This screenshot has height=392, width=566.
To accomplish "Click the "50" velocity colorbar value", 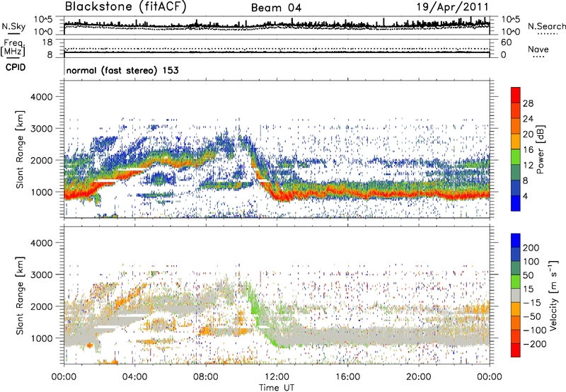I will coord(528,275).
